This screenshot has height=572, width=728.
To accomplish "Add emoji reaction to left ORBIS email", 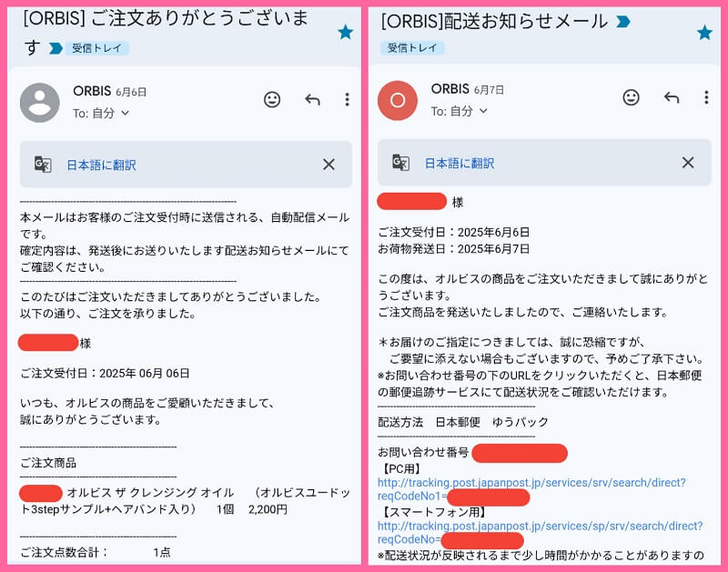I will click(272, 99).
